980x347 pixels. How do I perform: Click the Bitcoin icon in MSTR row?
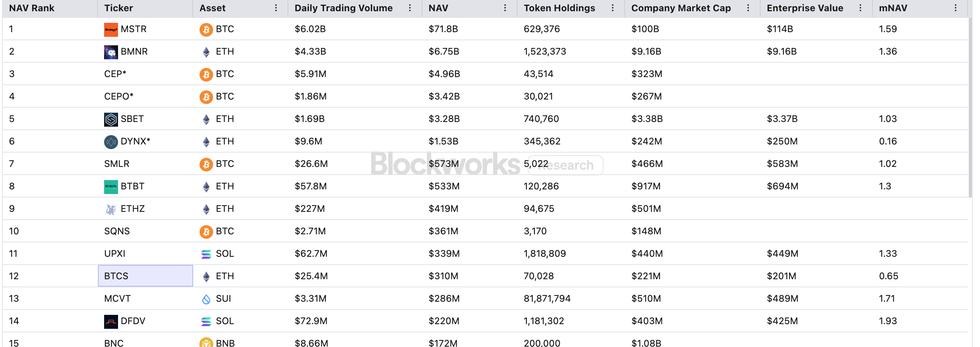coord(206,29)
